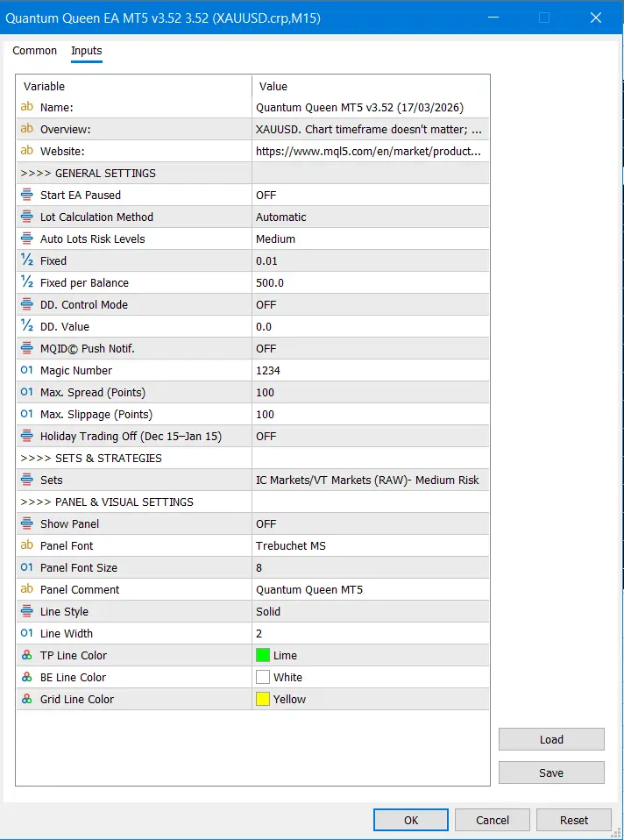Click the Overview value starting XAUUSD
The image size is (624, 840).
[371, 129]
